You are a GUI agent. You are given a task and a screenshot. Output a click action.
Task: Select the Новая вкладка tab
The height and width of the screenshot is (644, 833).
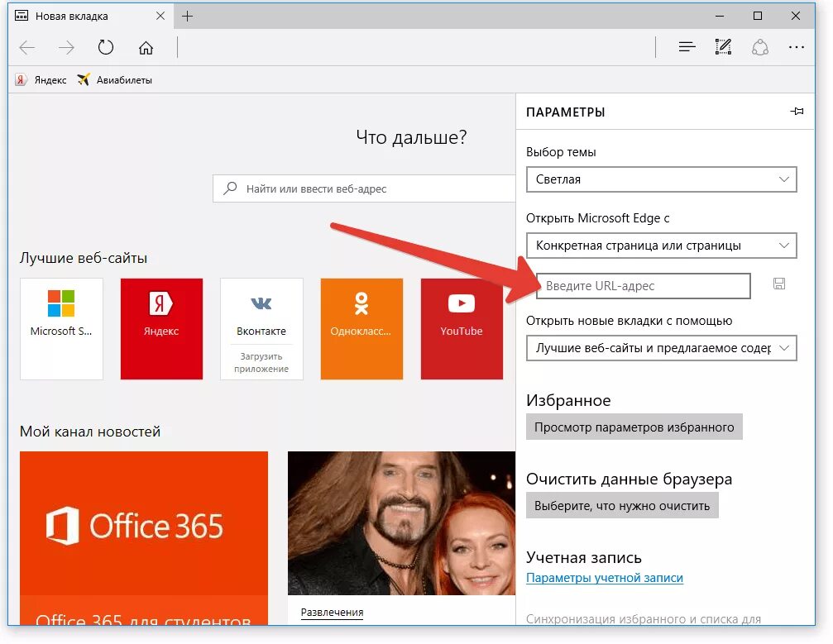[x=90, y=16]
